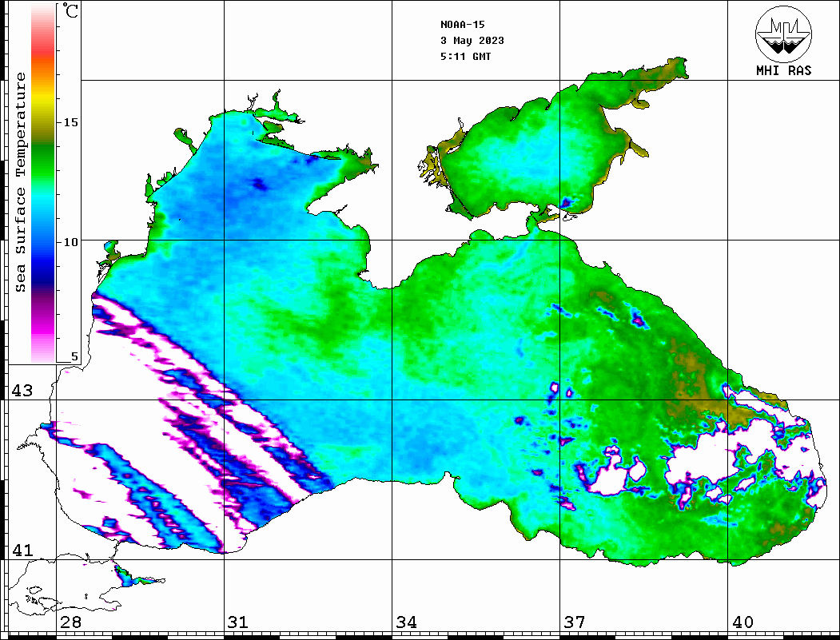Click longitude label '34'
This screenshot has height=640, width=840.
(x=406, y=622)
